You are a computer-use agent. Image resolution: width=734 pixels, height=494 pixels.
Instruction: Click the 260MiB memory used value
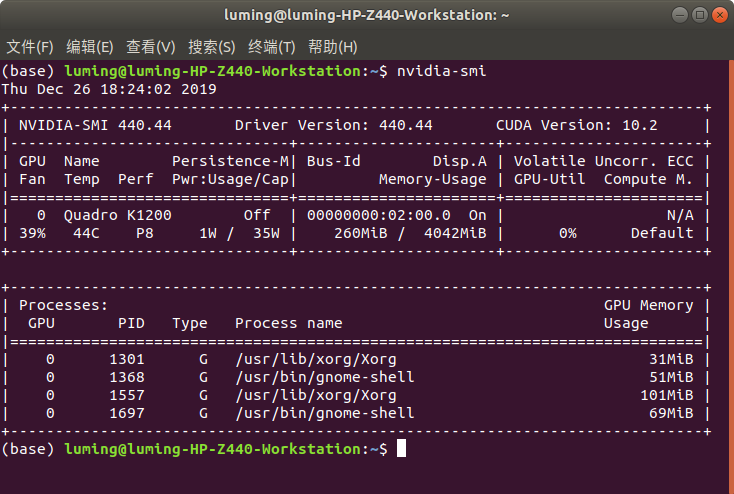point(360,233)
